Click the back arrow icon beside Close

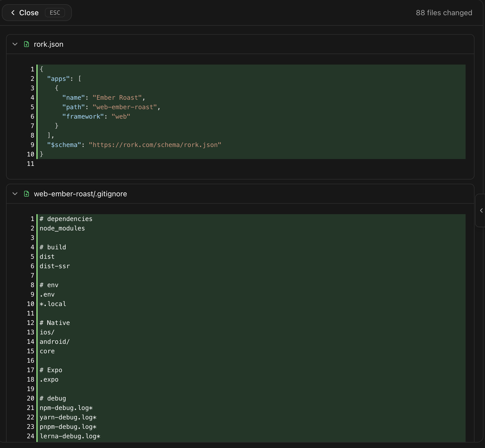[13, 13]
